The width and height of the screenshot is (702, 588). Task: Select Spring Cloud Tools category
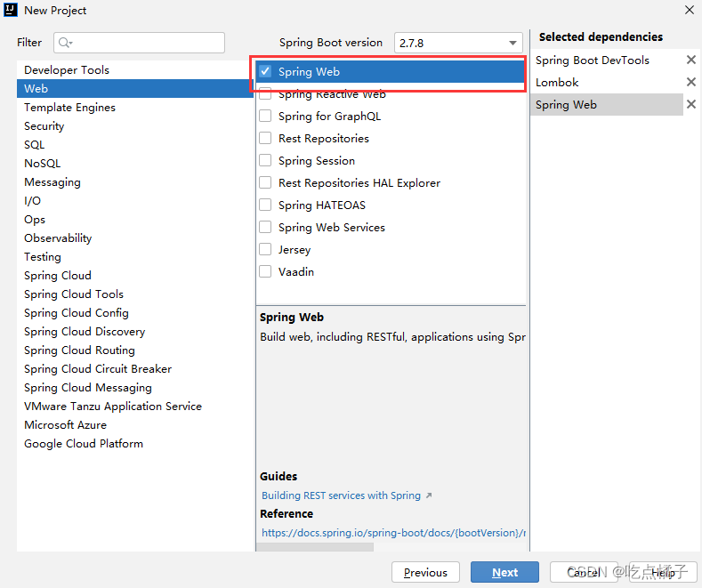(x=134, y=294)
